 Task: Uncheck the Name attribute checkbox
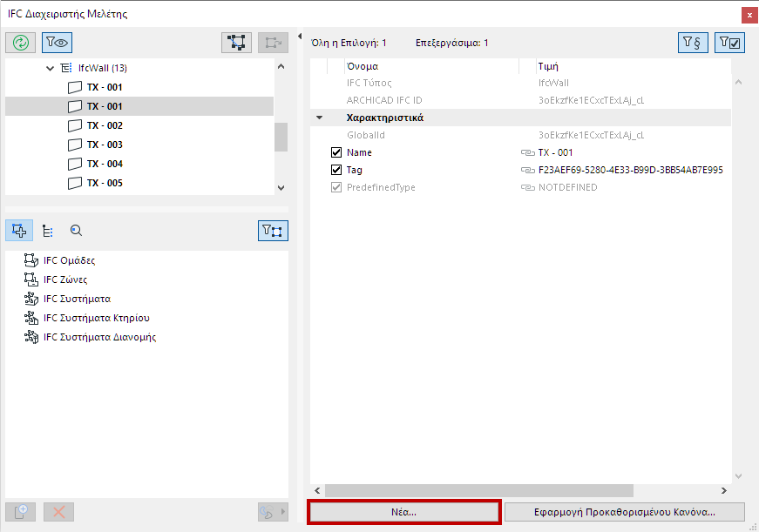tap(336, 153)
